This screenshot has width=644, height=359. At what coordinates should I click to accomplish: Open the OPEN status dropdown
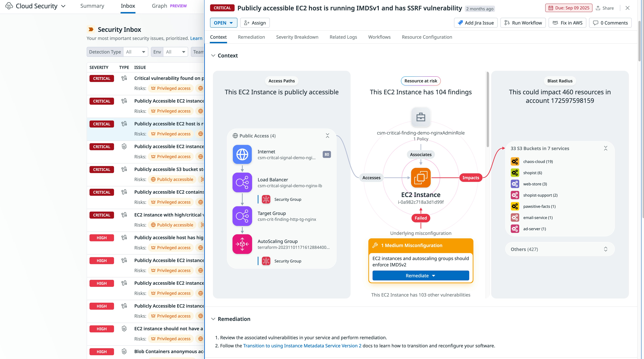(223, 23)
